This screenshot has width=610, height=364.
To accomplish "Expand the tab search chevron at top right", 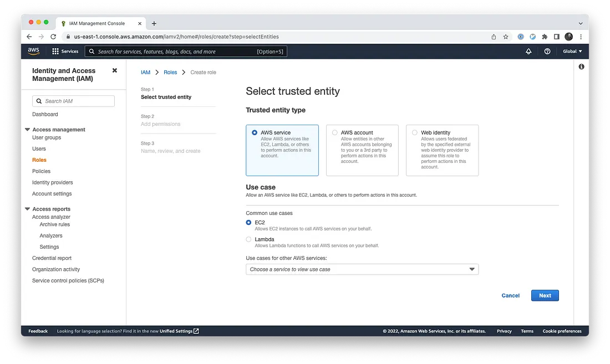I will [x=581, y=23].
